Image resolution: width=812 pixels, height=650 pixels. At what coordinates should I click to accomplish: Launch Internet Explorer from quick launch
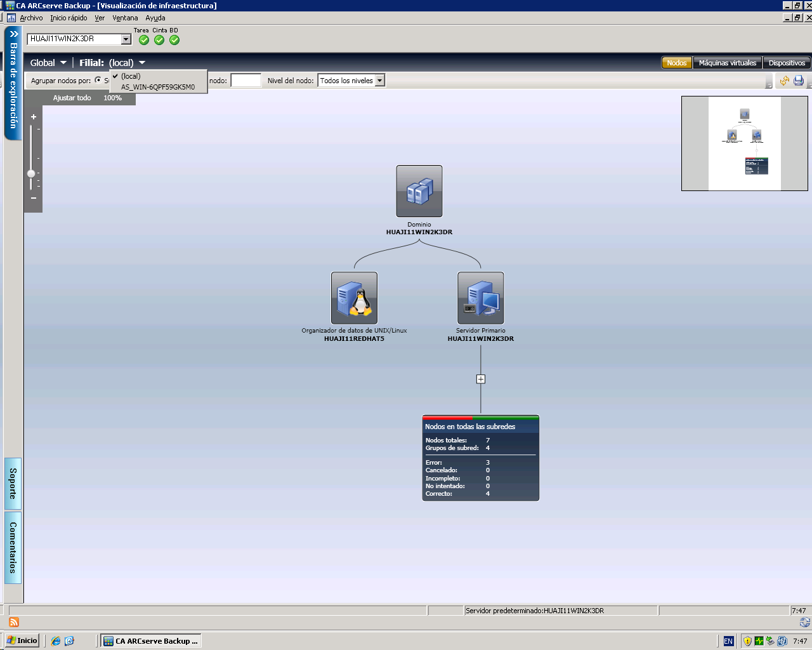pos(56,641)
